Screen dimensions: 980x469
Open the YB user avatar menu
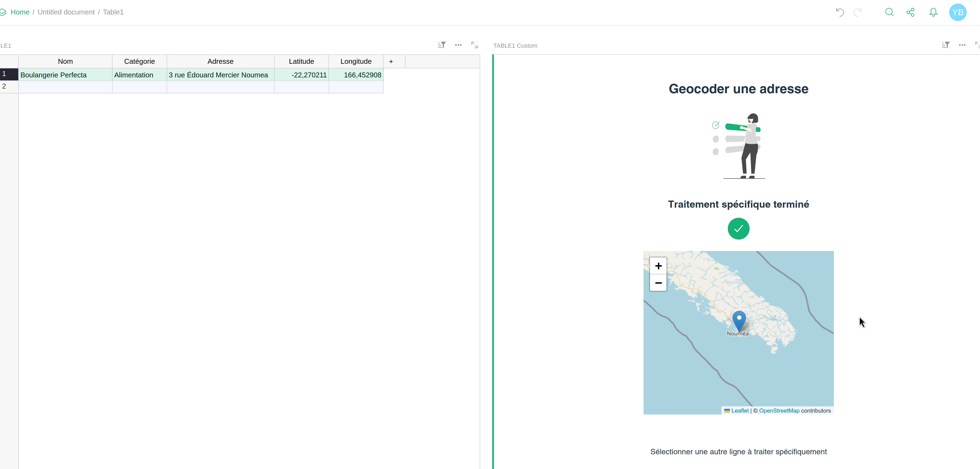[958, 12]
